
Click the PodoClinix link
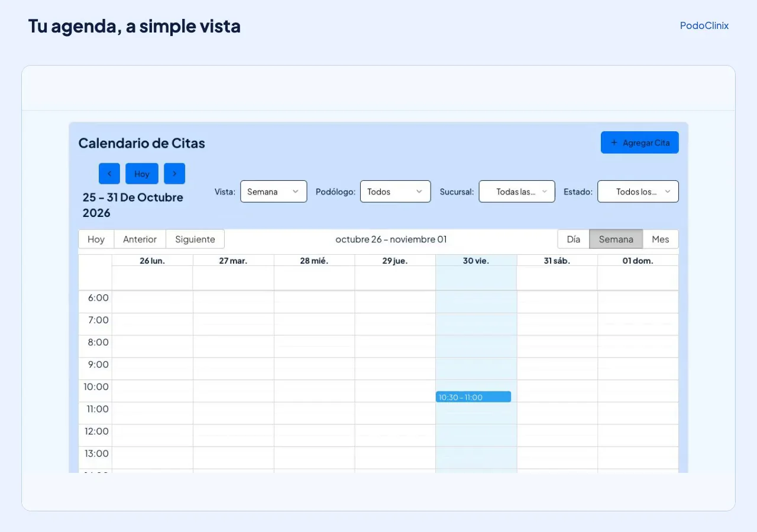click(704, 25)
